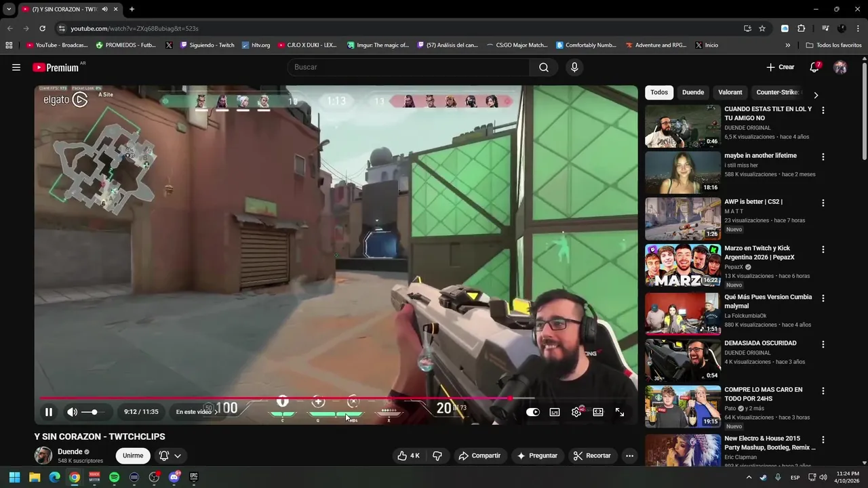Select the Todos filter chip

(659, 92)
